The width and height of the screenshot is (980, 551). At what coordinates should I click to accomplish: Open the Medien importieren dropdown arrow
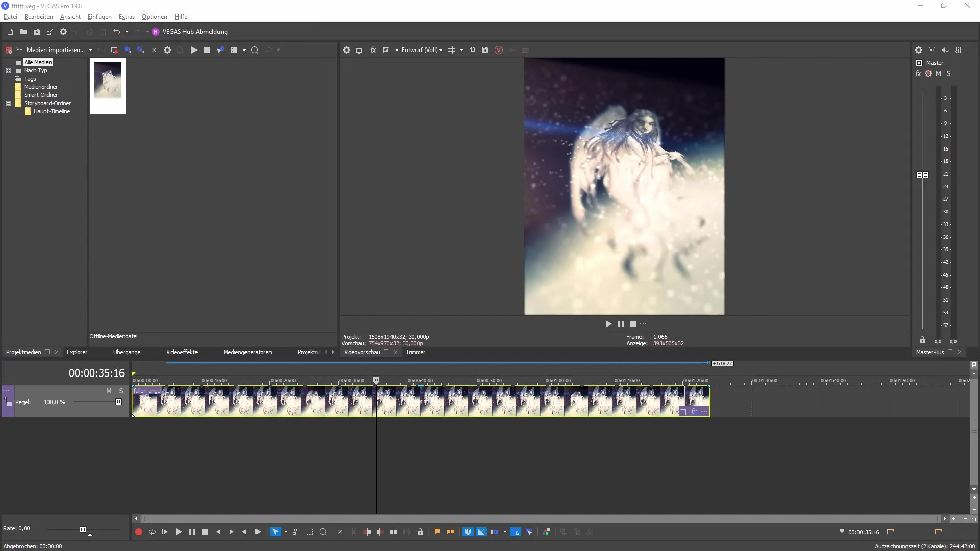(90, 50)
